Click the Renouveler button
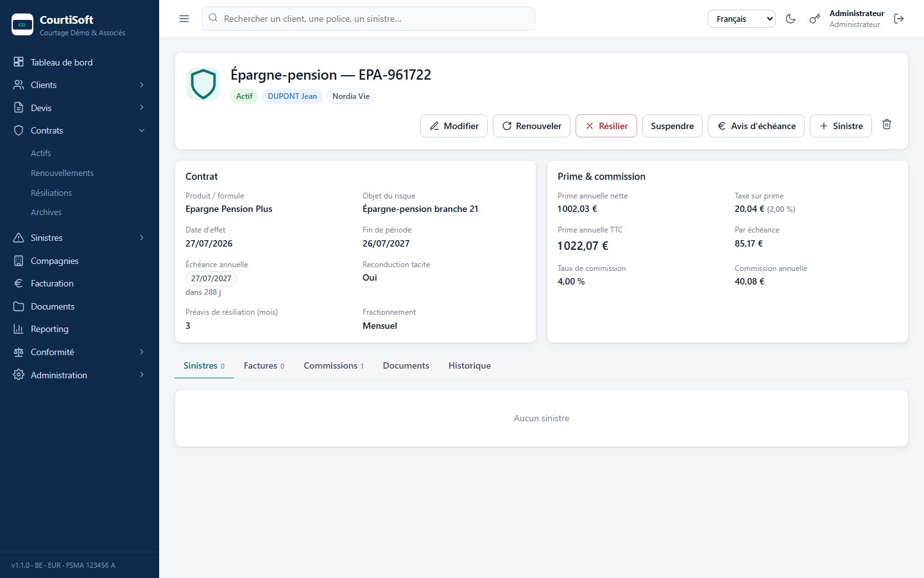924x578 pixels. click(531, 126)
